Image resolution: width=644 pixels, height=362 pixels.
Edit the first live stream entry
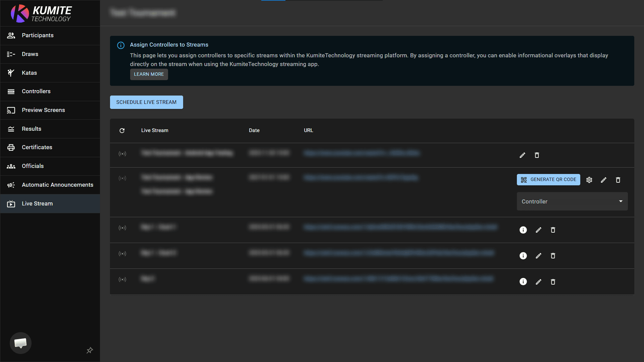522,155
